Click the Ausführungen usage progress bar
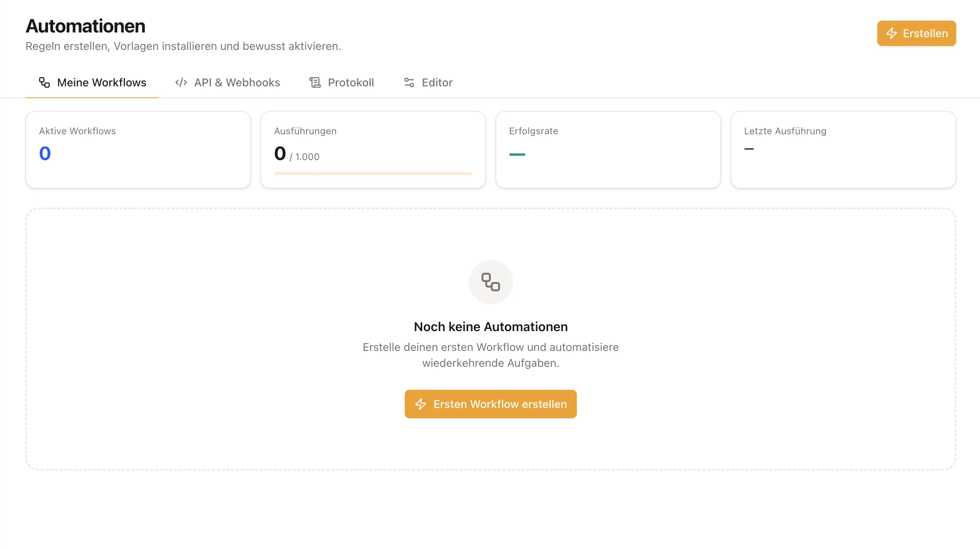This screenshot has height=549, width=980. point(373,173)
